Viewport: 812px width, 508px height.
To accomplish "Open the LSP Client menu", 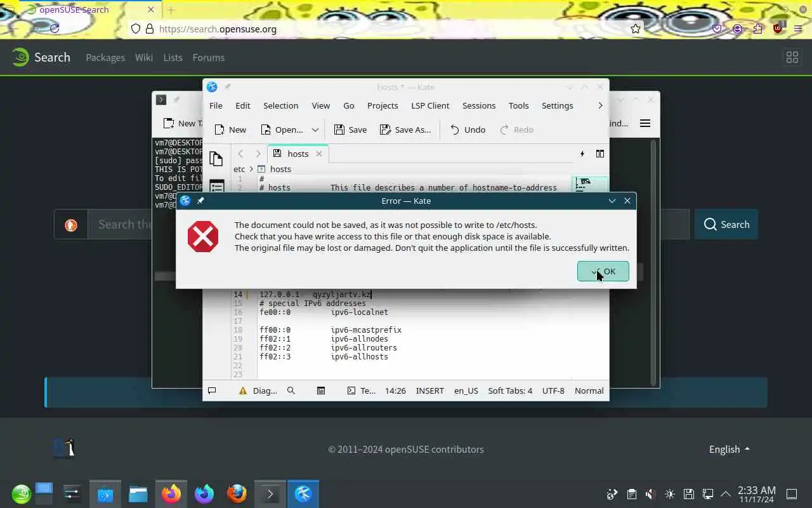I will point(430,105).
